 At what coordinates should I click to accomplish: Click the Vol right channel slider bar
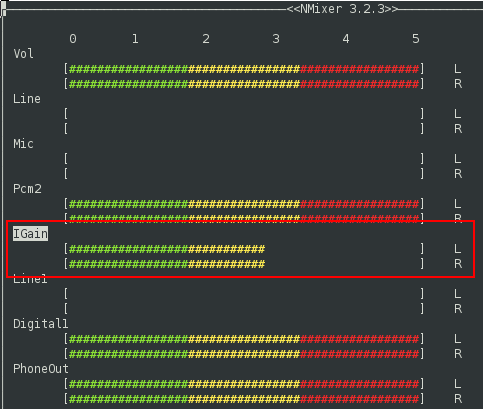click(x=244, y=84)
